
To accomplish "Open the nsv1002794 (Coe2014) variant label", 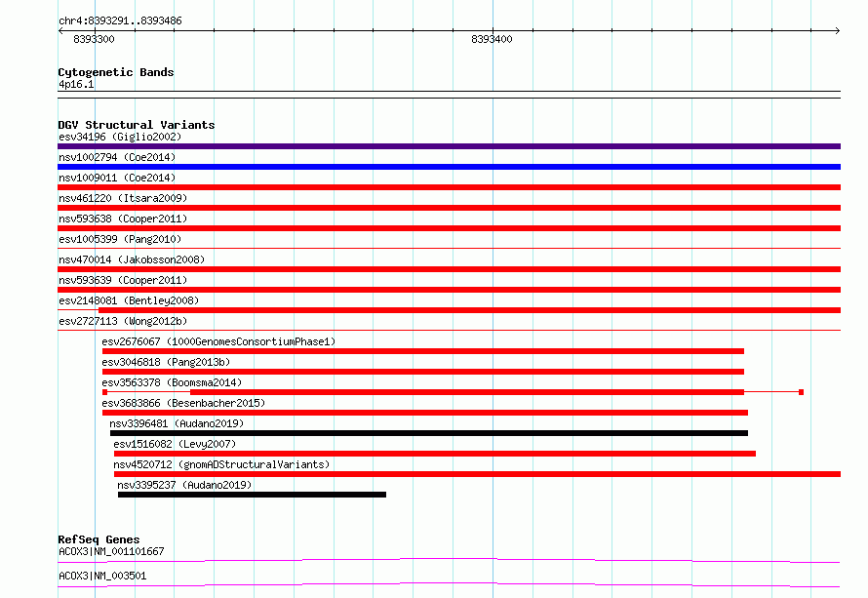I will (117, 157).
